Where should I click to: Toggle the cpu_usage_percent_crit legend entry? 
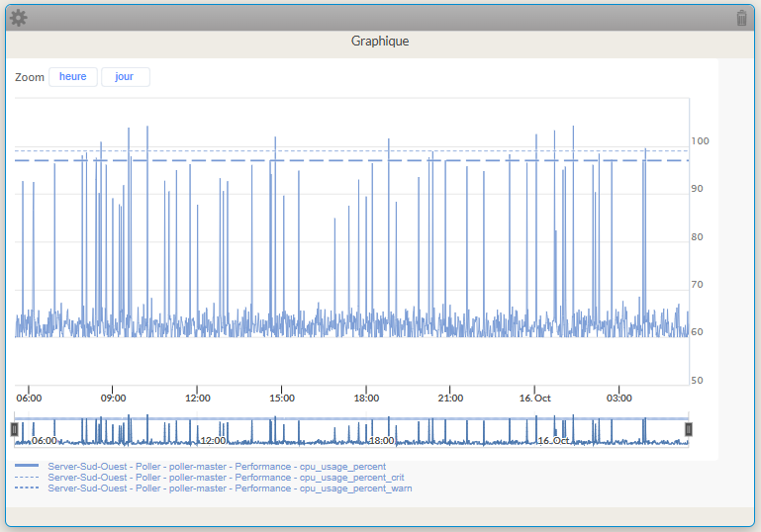(225, 477)
